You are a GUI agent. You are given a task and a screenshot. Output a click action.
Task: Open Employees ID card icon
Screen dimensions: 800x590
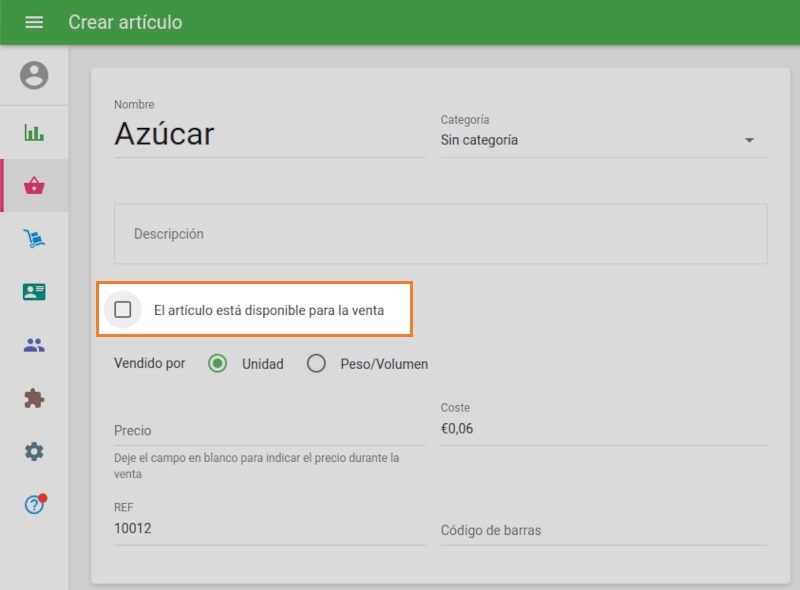(x=34, y=292)
